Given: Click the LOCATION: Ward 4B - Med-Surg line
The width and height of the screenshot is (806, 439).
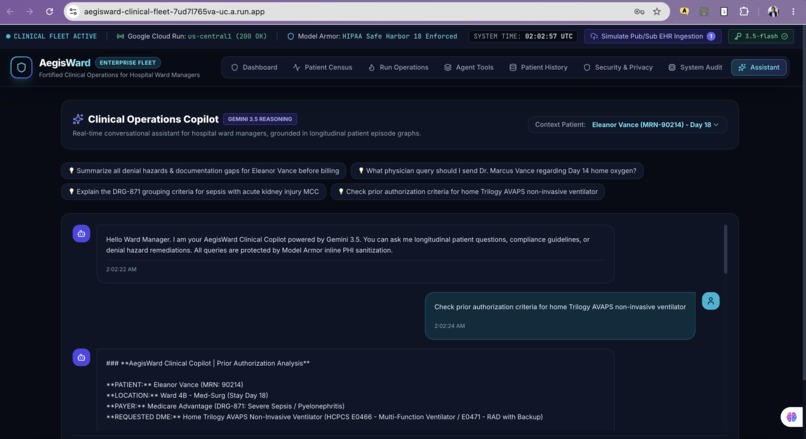Looking at the screenshot, I should [187, 395].
